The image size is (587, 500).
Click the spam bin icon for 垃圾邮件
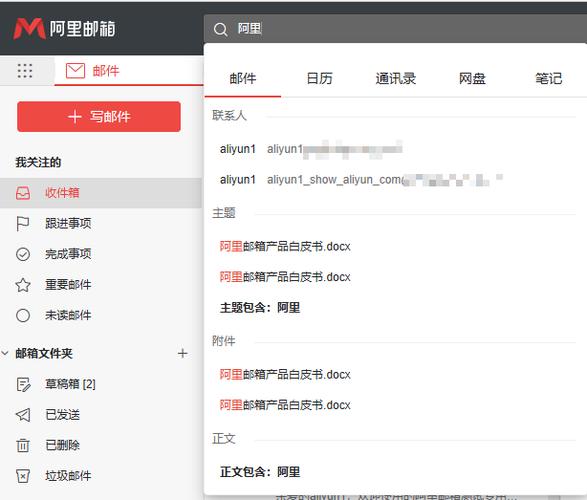23,476
